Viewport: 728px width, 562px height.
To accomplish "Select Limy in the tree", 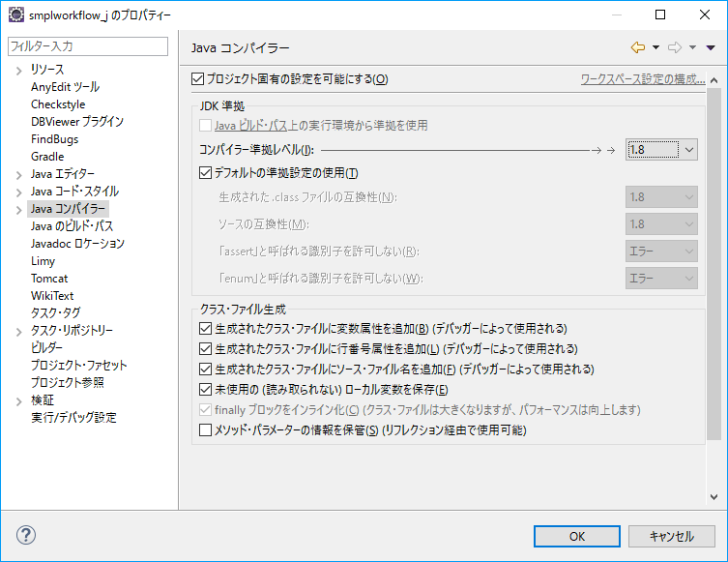I will click(x=43, y=261).
